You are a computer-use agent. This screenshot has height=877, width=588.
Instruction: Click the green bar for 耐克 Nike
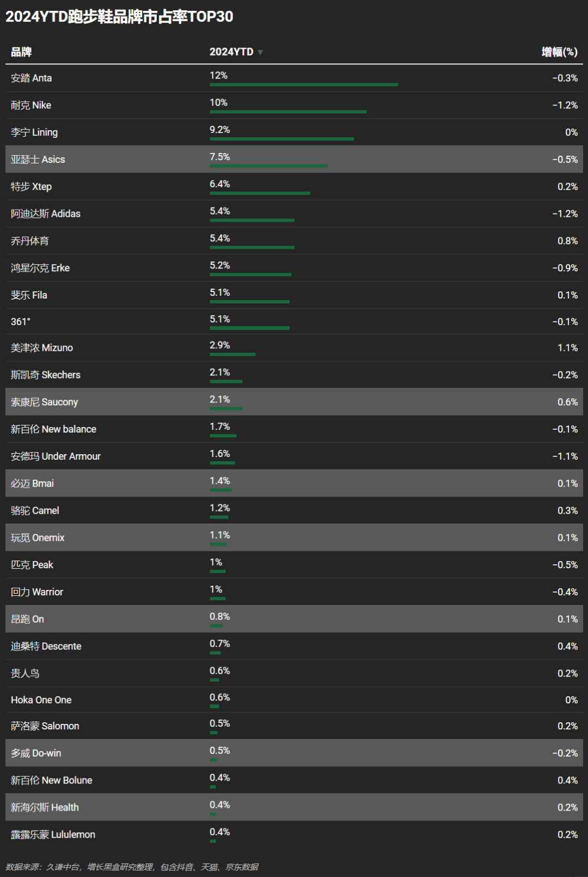tap(288, 112)
